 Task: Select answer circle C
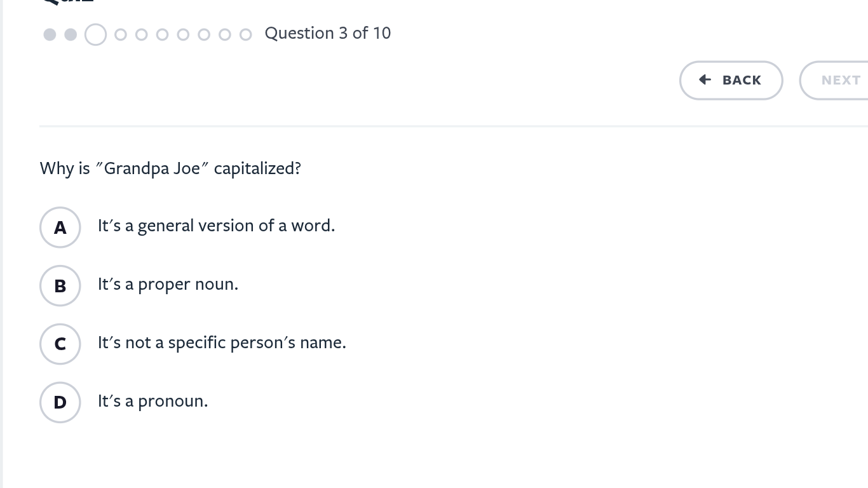(x=60, y=344)
